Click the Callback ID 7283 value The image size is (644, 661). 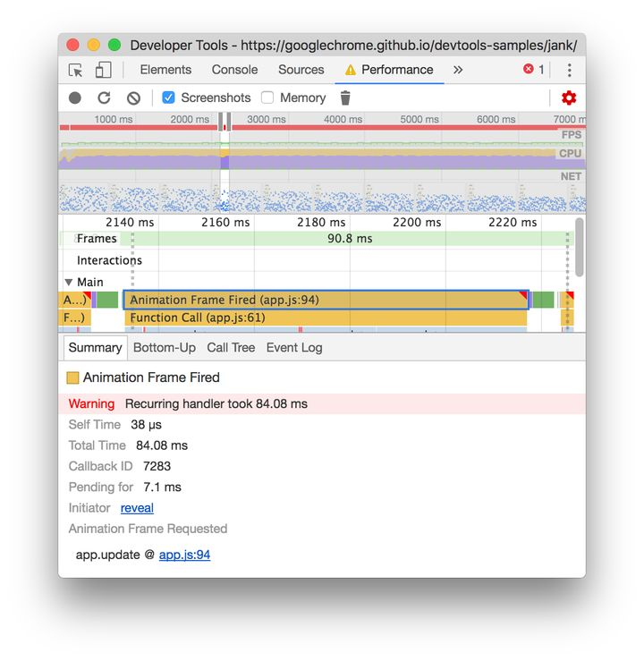point(157,466)
